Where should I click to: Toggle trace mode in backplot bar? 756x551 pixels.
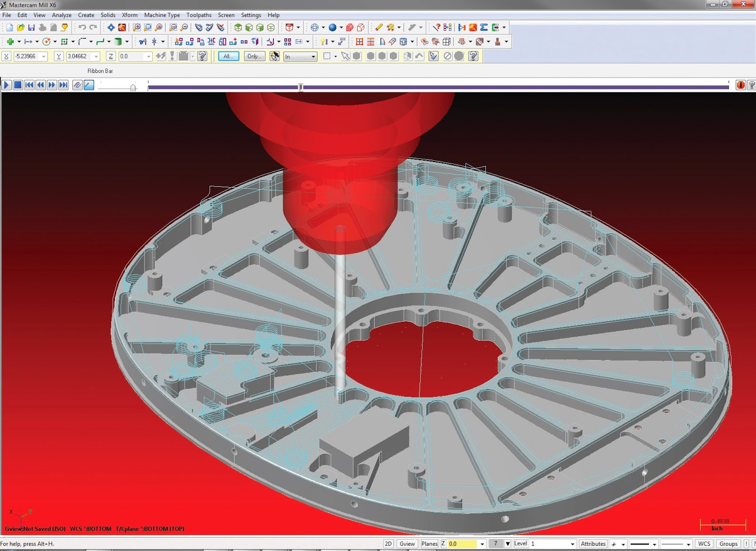(x=77, y=85)
